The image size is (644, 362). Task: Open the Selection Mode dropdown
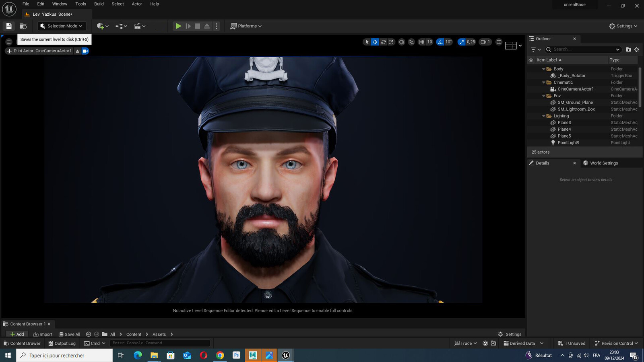coord(62,26)
